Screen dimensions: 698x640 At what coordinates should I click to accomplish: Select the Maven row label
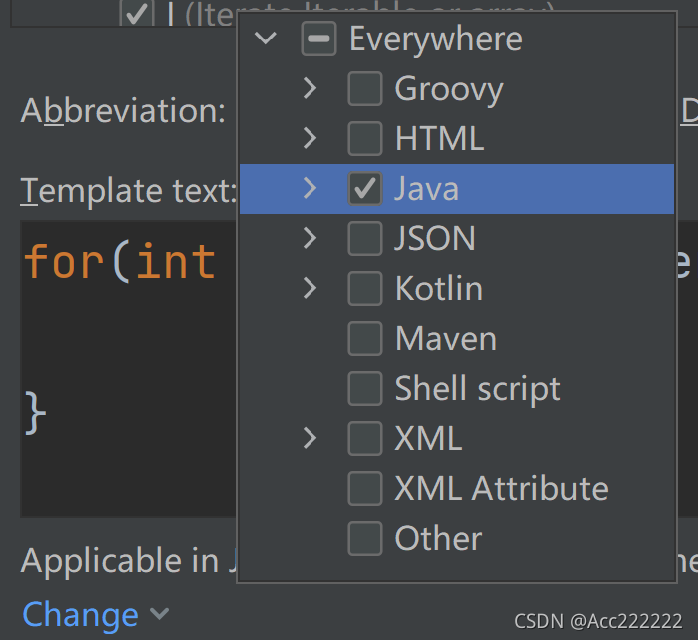[446, 339]
